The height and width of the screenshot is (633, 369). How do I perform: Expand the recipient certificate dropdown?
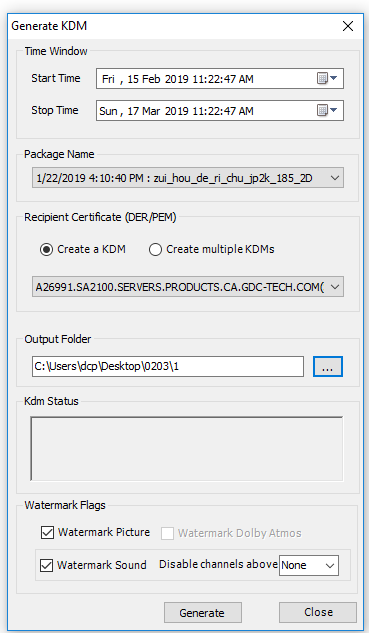tap(188, 287)
